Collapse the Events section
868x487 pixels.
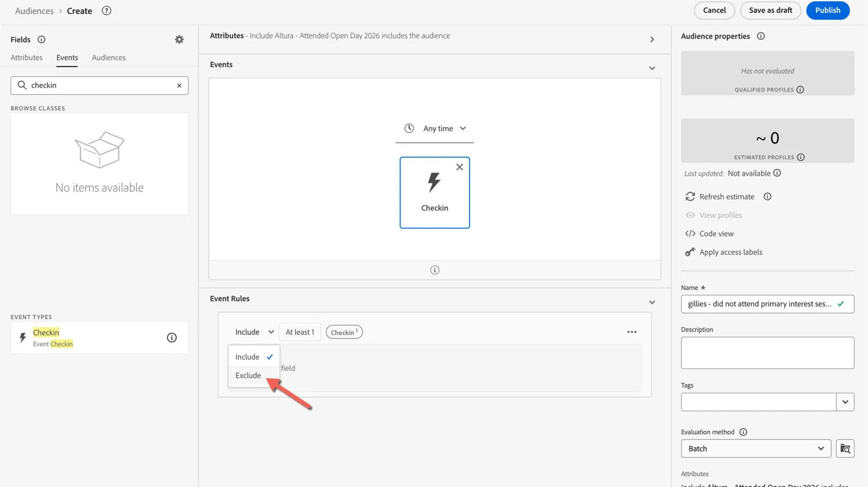point(652,68)
